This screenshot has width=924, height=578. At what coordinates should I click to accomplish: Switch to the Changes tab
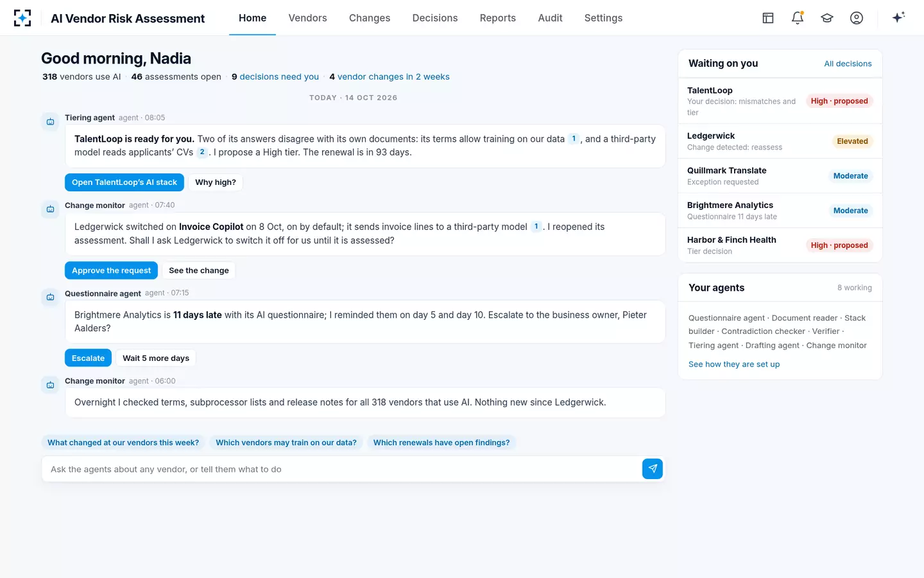pos(370,18)
